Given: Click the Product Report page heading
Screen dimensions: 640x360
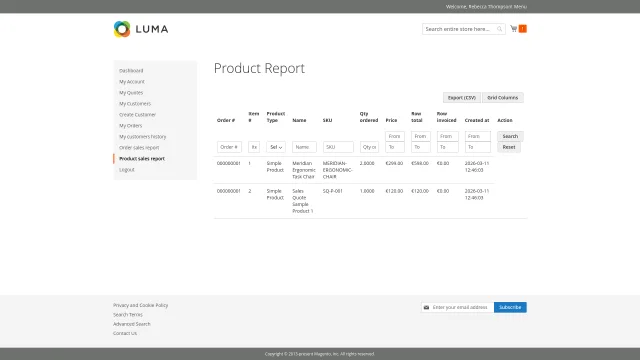Looking at the screenshot, I should pos(259,68).
